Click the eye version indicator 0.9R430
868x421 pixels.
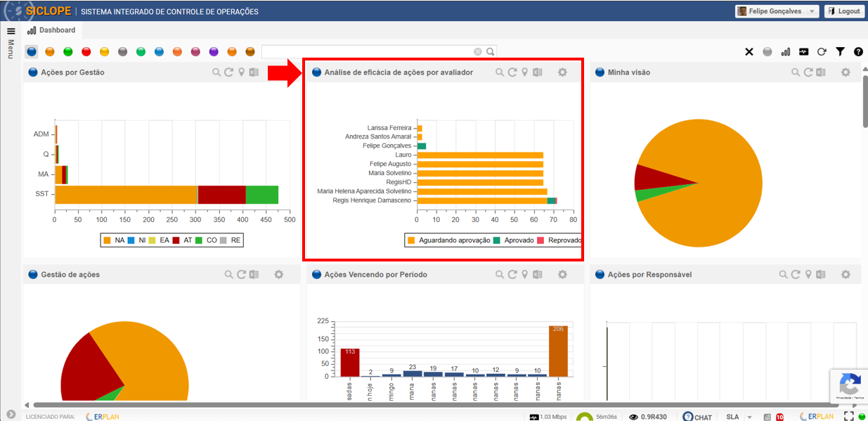click(647, 417)
